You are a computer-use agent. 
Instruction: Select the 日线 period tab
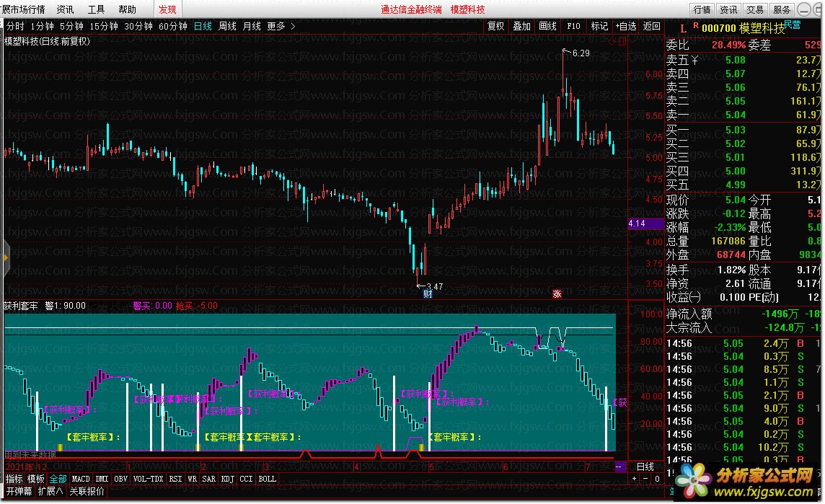pos(203,26)
